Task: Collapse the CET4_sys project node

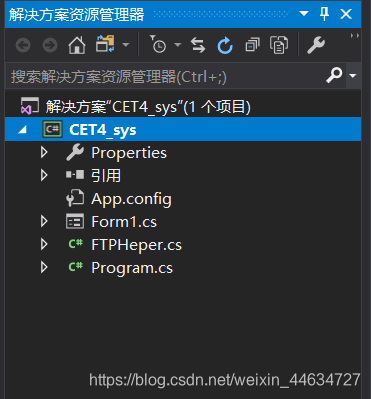Action: (23, 129)
